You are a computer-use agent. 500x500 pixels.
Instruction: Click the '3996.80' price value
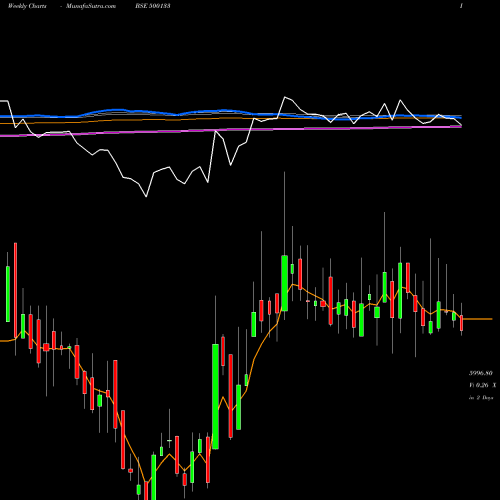[x=481, y=373]
